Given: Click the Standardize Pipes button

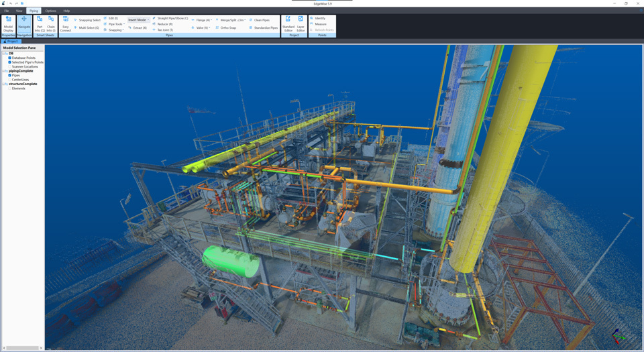Looking at the screenshot, I should [x=265, y=27].
